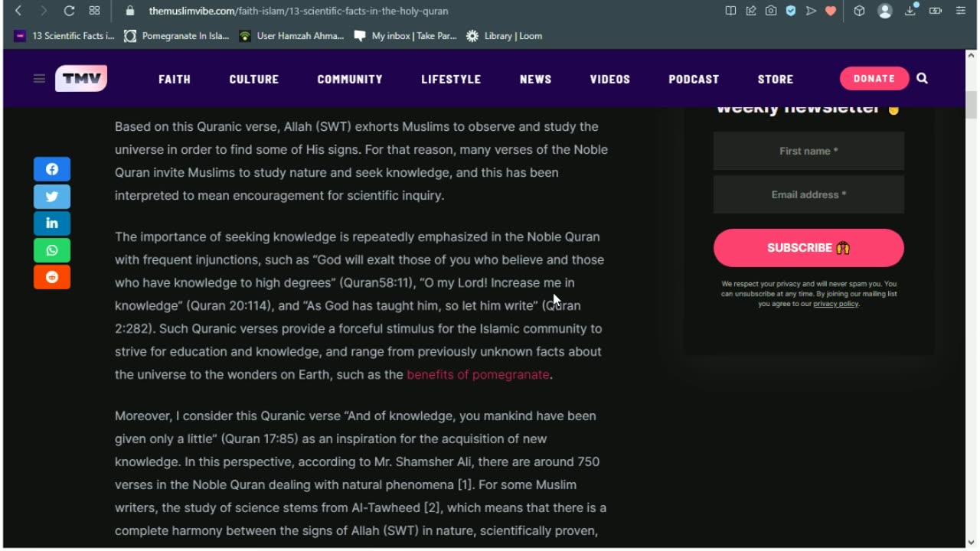Open 'Pomegranate In Isla...' bookmark
980x551 pixels.
click(177, 36)
